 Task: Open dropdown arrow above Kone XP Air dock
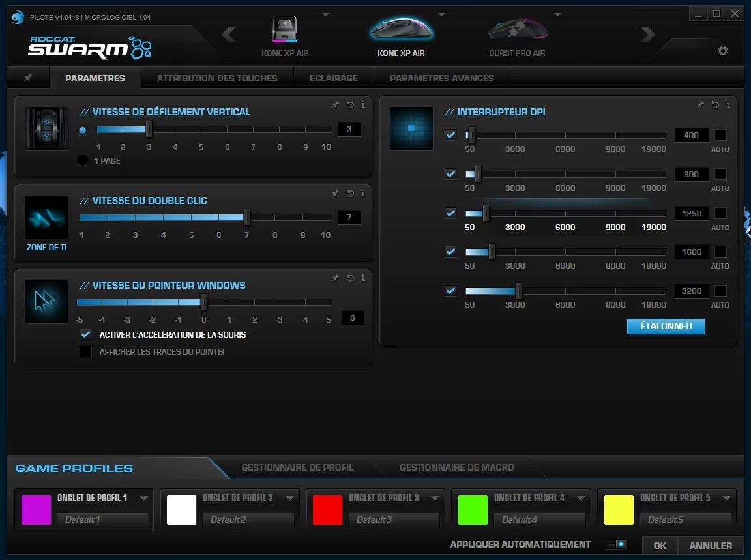pos(326,15)
